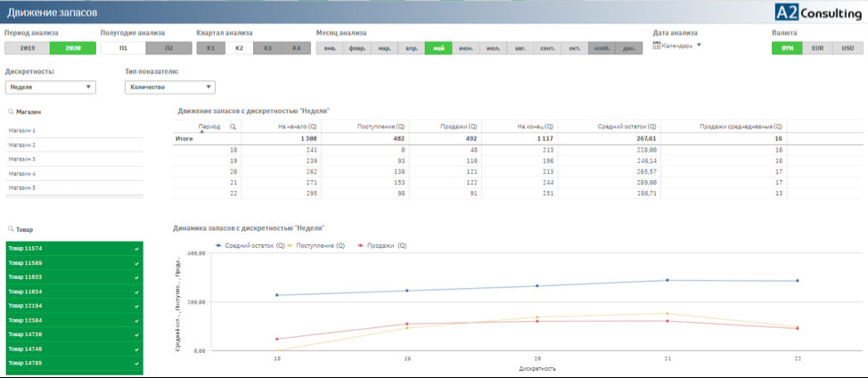Deselect Товар 14785 in product list

pos(74,364)
